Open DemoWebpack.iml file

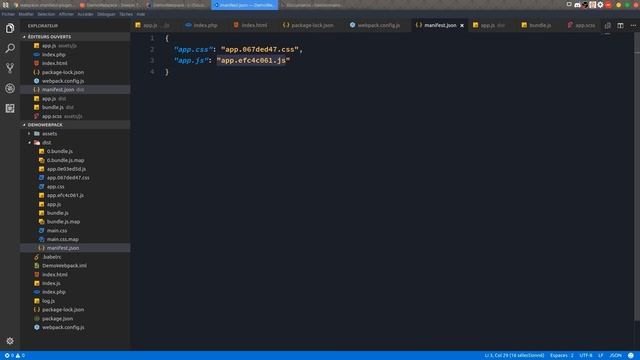[x=64, y=265]
